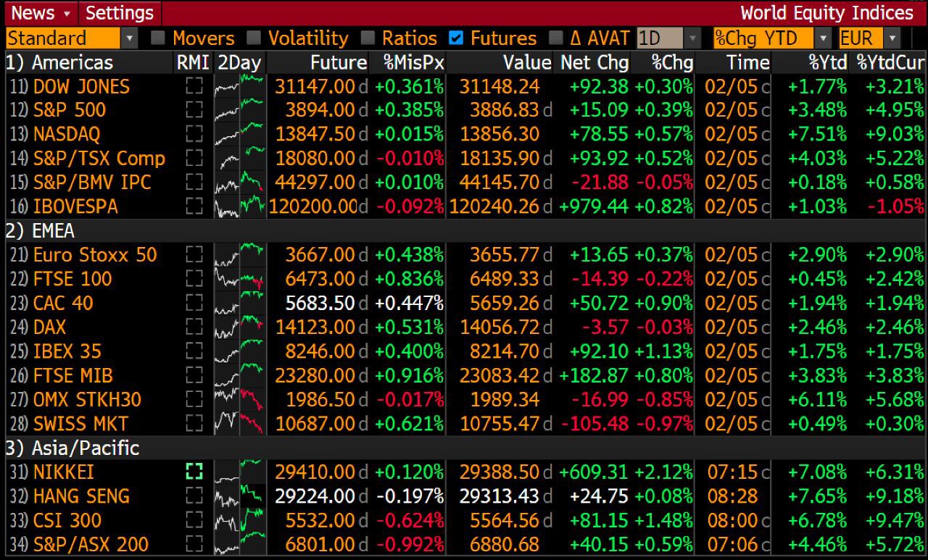Toggle RMI box for NASDAQ

tap(194, 134)
